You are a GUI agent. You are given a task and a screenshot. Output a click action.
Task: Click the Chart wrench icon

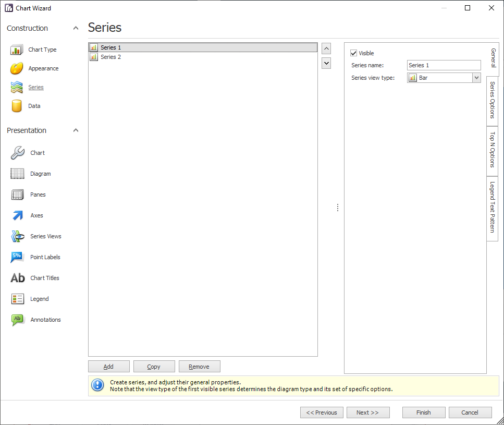click(18, 153)
